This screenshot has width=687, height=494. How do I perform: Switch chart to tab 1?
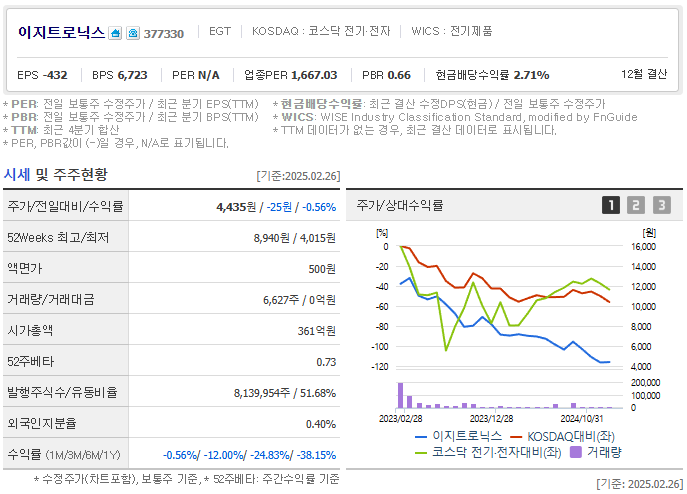tap(611, 205)
